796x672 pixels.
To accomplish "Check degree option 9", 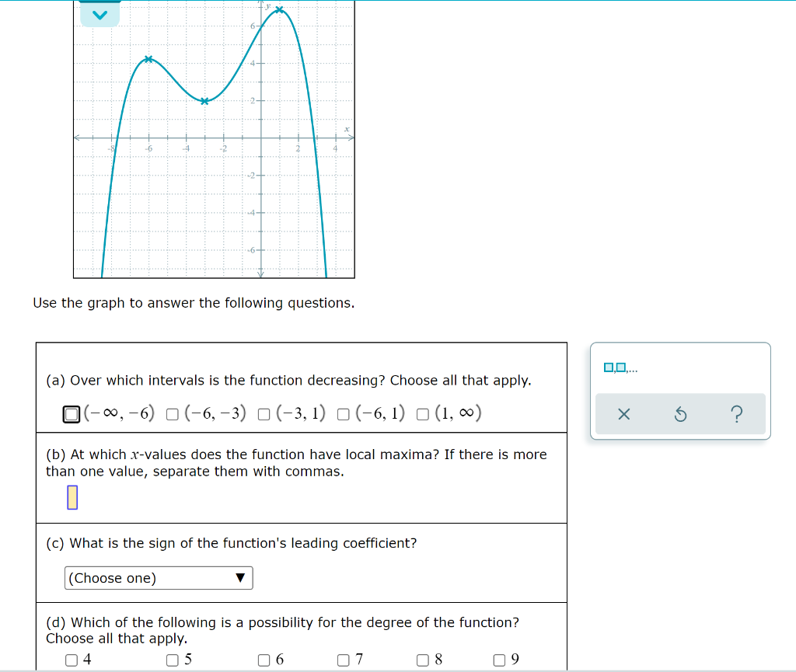I will [497, 660].
